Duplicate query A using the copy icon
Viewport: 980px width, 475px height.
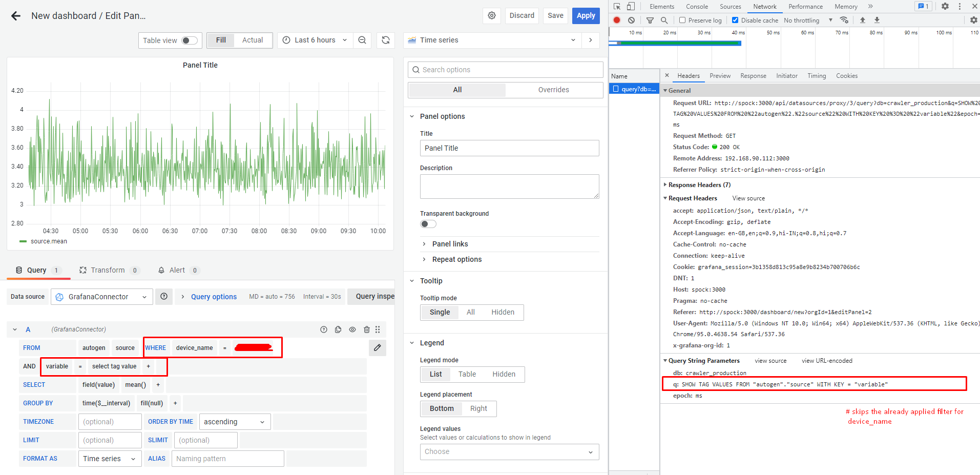pyautogui.click(x=338, y=329)
